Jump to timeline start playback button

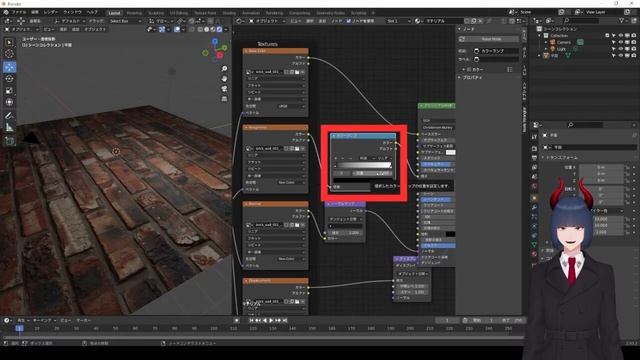tap(252, 320)
